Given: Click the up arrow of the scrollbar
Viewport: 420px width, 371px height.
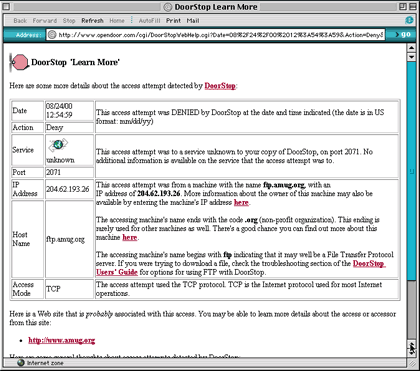Looking at the screenshot, I should click(411, 48).
